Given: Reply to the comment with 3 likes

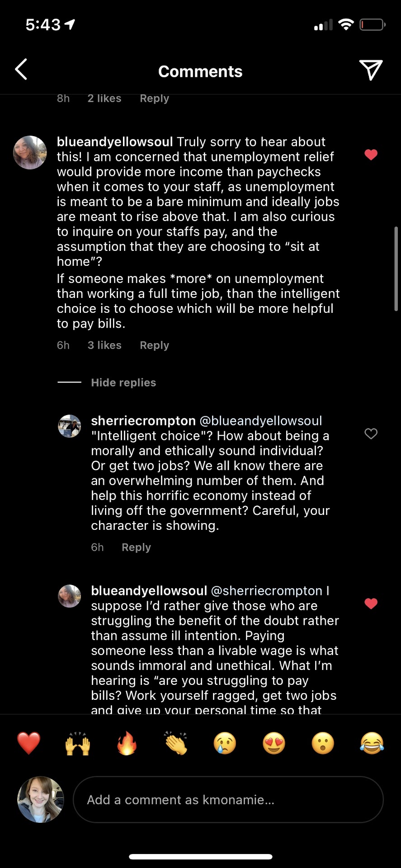Looking at the screenshot, I should 154,345.
